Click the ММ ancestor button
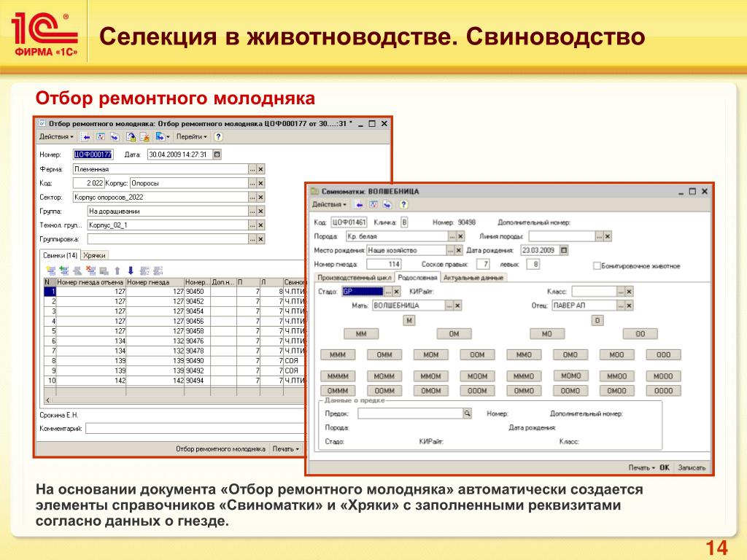747x560 pixels. click(361, 334)
